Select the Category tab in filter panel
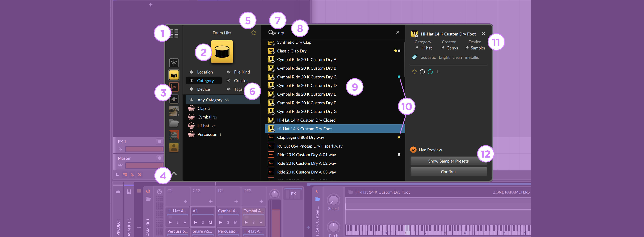Screen dimensions: 644x237 [205, 80]
